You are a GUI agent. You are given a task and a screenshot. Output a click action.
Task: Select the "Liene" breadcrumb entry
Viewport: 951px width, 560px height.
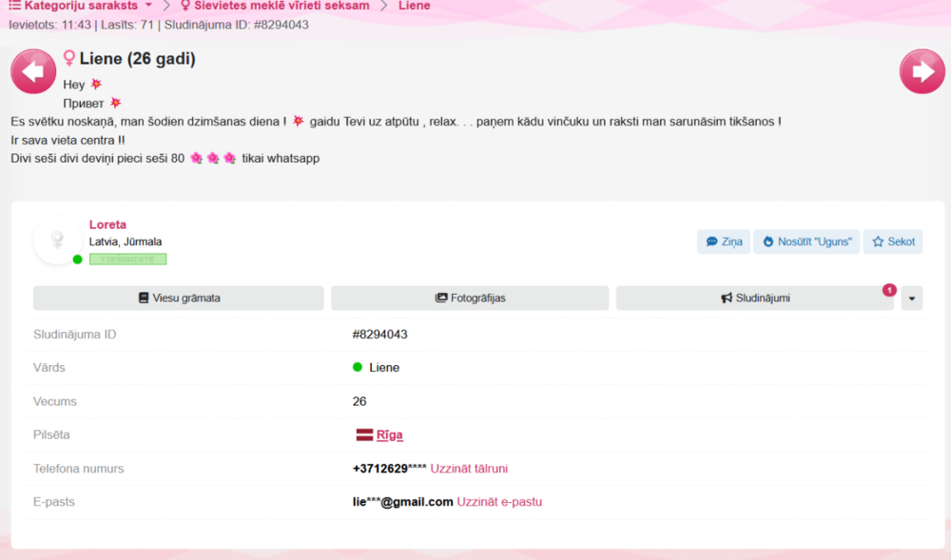tap(414, 6)
